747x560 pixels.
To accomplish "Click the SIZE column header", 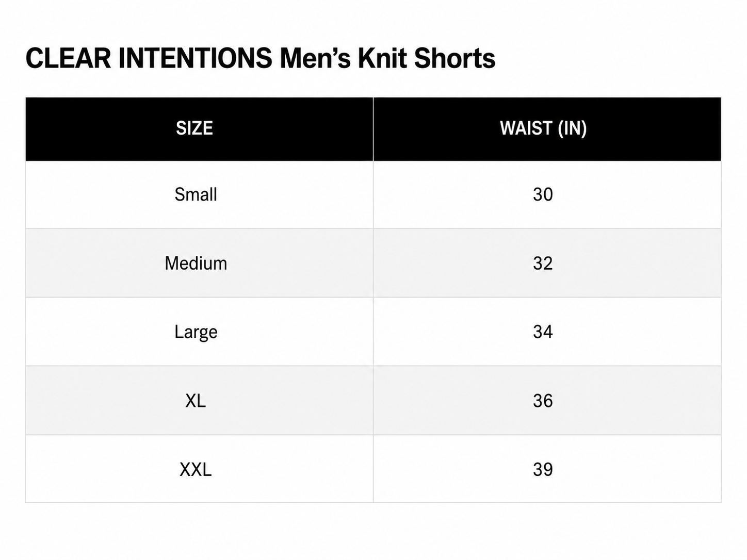I will (x=194, y=128).
